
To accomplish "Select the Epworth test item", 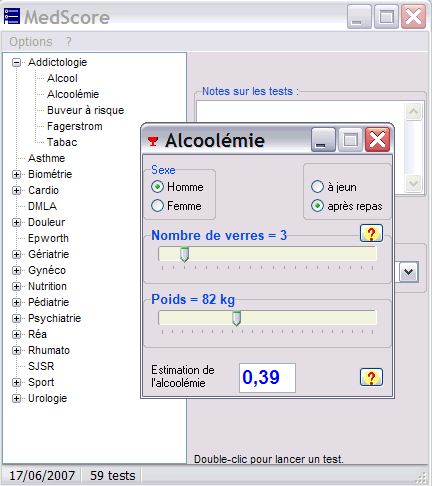I will 48,238.
